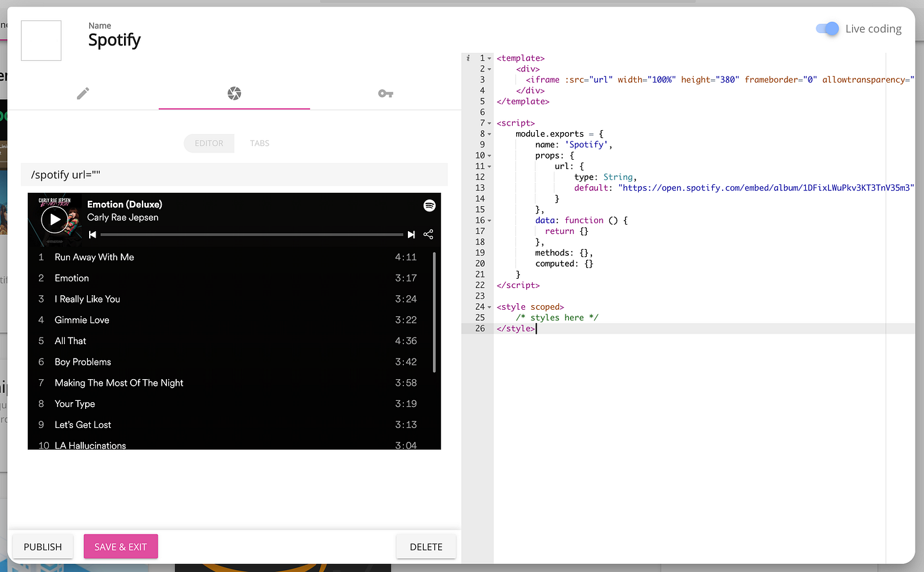Click the component icon placeholder box
Viewport: 924px width, 572px height.
click(x=41, y=40)
